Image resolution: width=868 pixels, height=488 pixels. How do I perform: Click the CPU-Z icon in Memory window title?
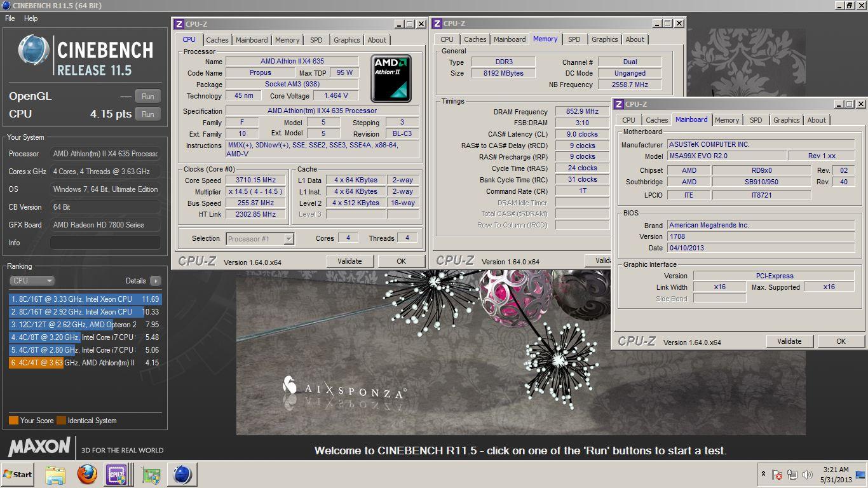pyautogui.click(x=437, y=24)
